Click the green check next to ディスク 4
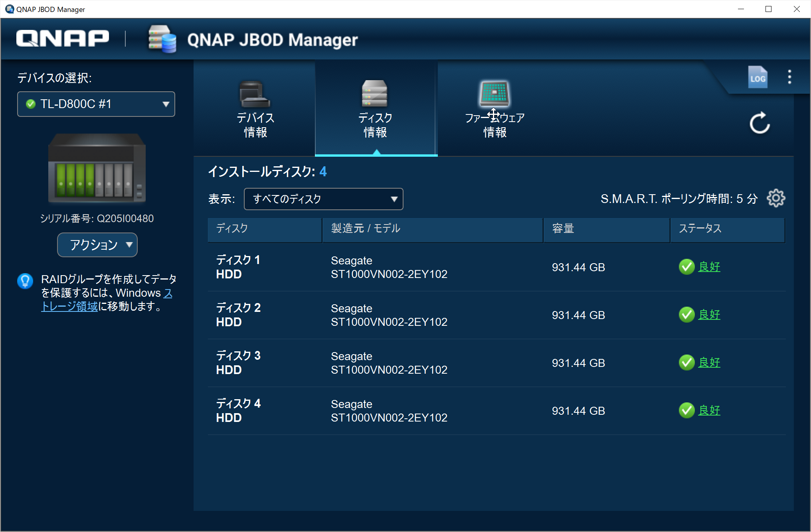 click(686, 410)
